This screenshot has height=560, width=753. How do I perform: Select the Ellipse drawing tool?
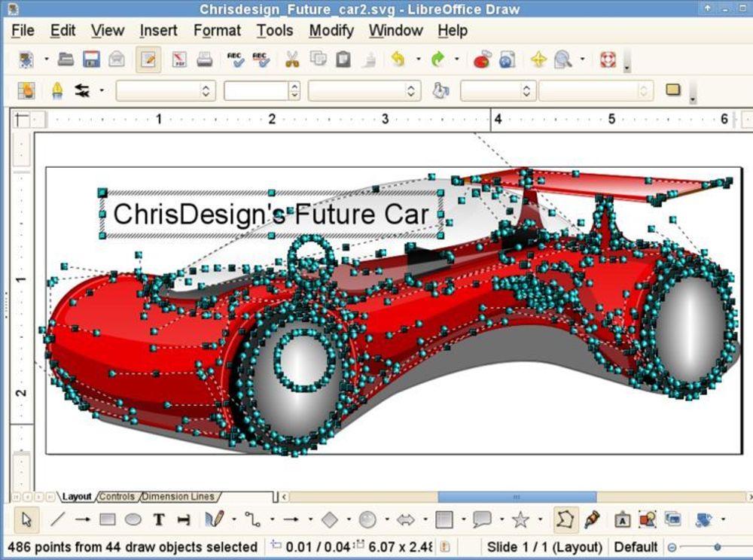(133, 519)
